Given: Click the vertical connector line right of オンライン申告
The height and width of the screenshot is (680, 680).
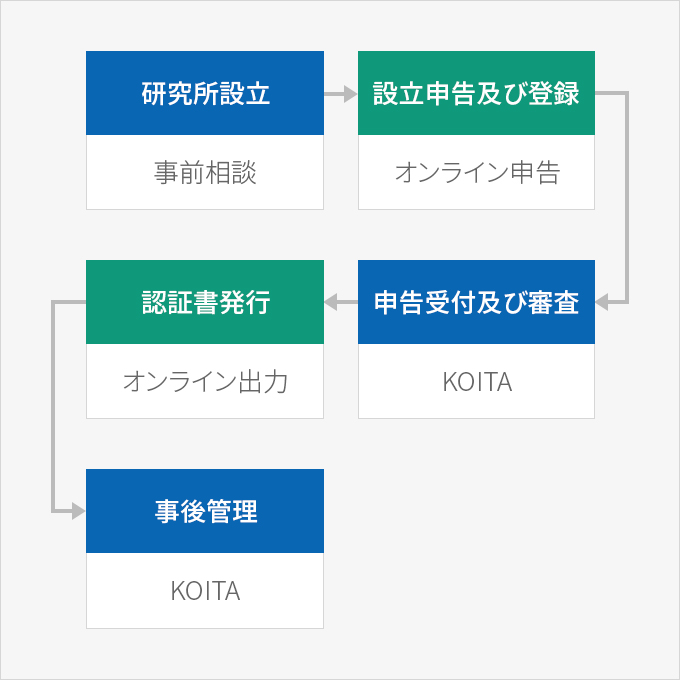Looking at the screenshot, I should [x=627, y=197].
